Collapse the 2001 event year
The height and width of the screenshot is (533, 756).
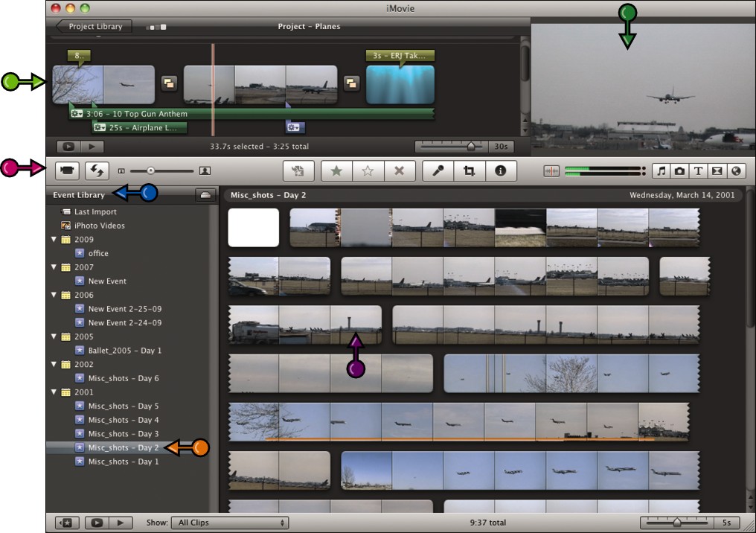tap(54, 392)
